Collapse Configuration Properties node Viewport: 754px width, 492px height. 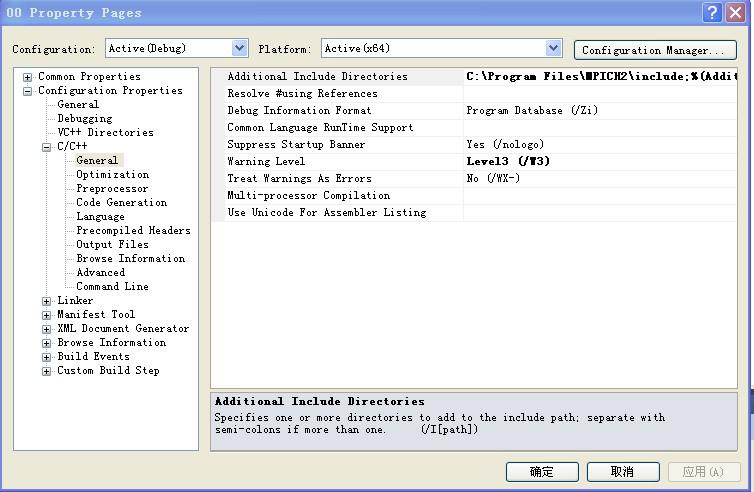tap(28, 91)
